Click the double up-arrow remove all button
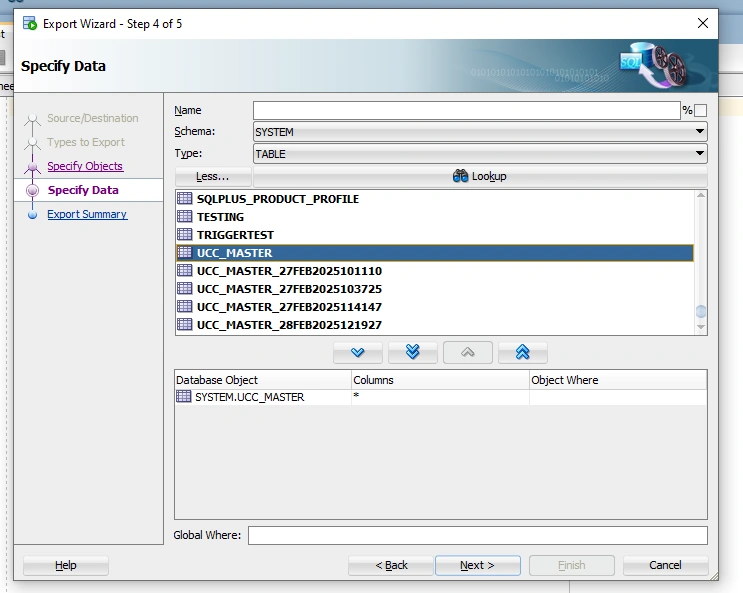743x593 pixels. 523,352
